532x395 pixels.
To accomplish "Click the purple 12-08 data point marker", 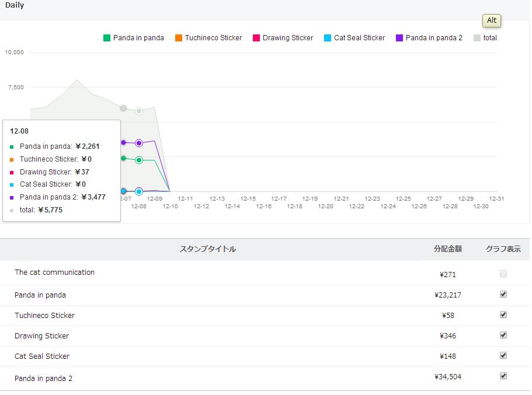I will click(x=139, y=143).
